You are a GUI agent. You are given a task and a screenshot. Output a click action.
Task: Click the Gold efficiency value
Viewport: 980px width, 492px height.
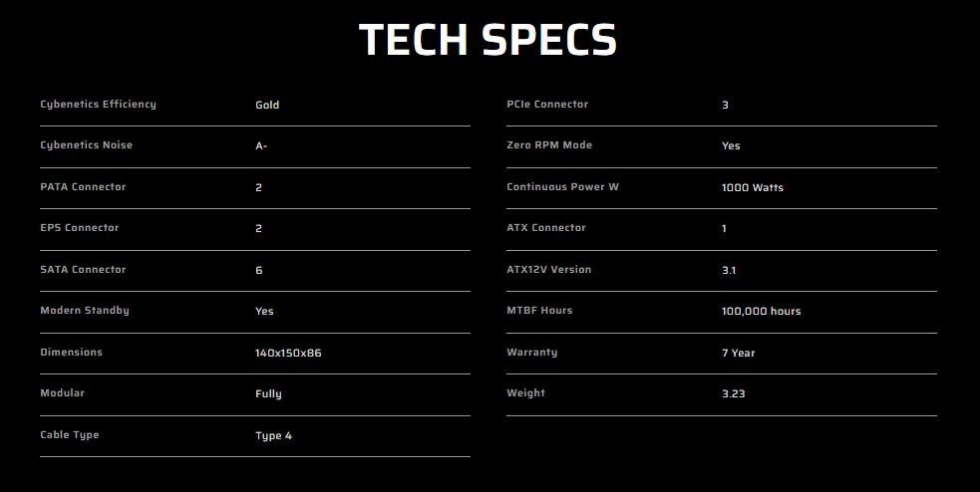click(x=267, y=105)
